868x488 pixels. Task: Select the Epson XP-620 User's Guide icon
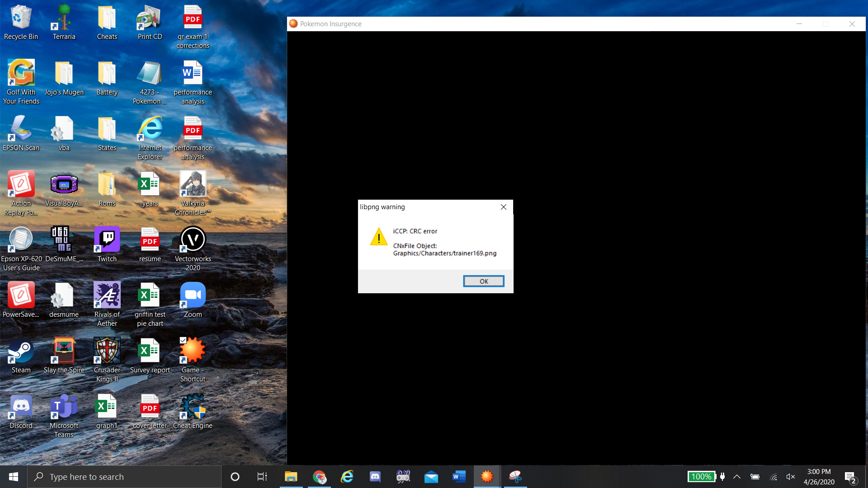21,249
